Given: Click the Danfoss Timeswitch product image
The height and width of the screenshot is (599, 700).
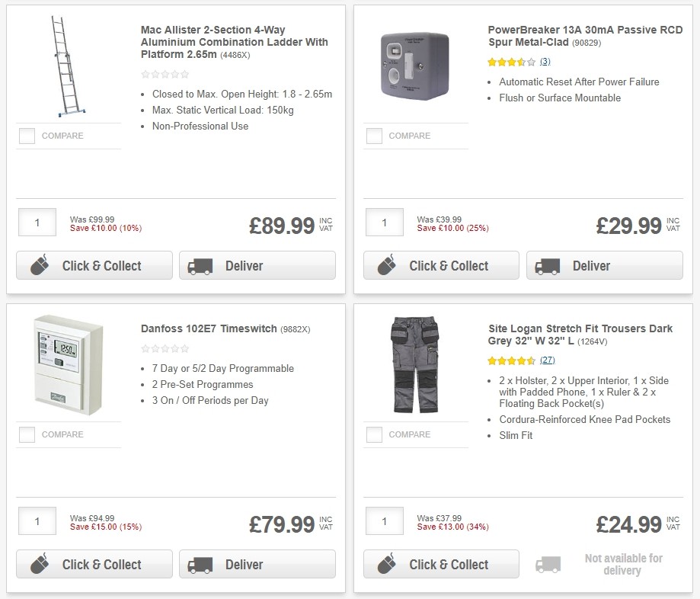Looking at the screenshot, I should click(x=67, y=365).
